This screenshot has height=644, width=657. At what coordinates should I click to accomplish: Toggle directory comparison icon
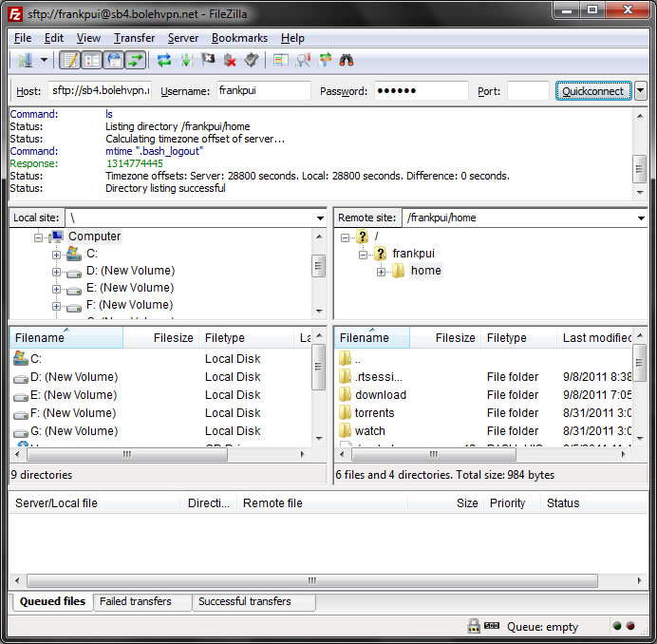pos(303,61)
